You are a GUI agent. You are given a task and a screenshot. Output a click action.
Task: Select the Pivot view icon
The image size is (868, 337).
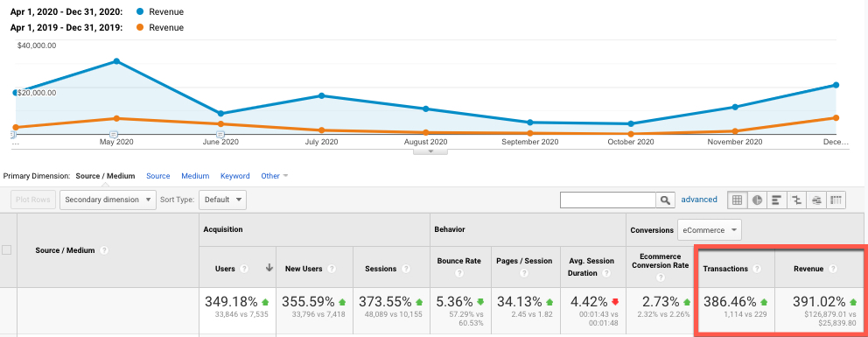point(836,200)
